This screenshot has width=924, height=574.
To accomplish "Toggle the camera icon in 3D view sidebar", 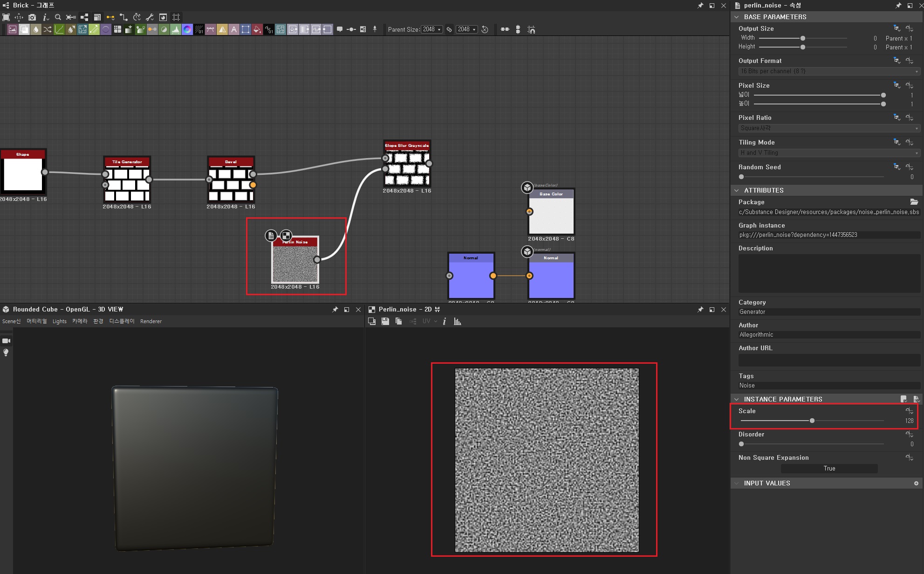I will click(6, 341).
